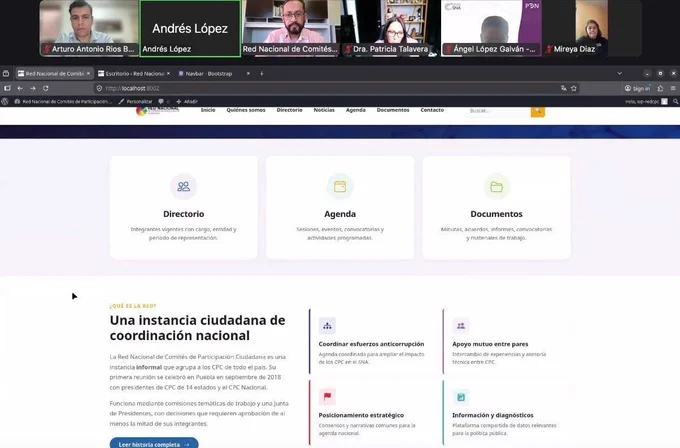Click the Agenda calendar icon
Viewport: 680px width, 448px height.
coord(340,186)
